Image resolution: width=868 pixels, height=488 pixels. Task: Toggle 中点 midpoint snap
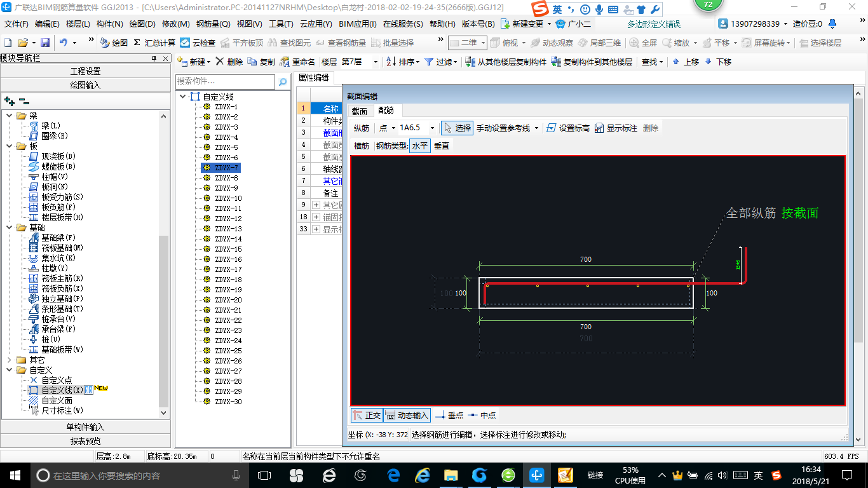[x=482, y=415]
